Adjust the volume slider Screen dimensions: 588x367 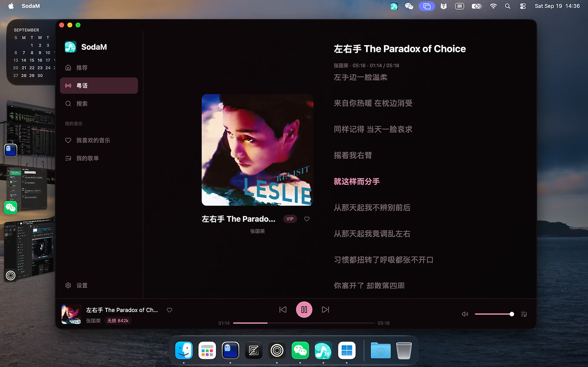[494, 314]
